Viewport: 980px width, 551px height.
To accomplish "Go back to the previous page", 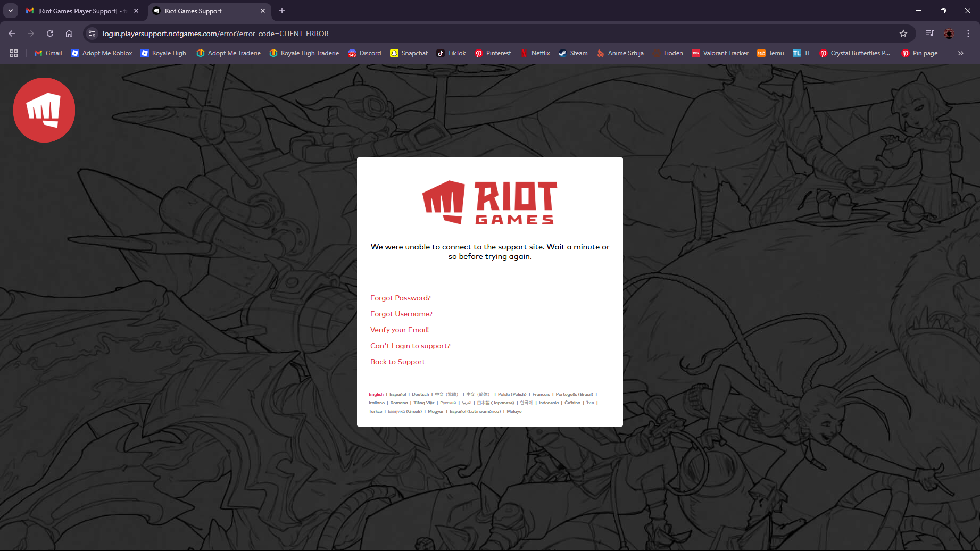I will (x=12, y=34).
